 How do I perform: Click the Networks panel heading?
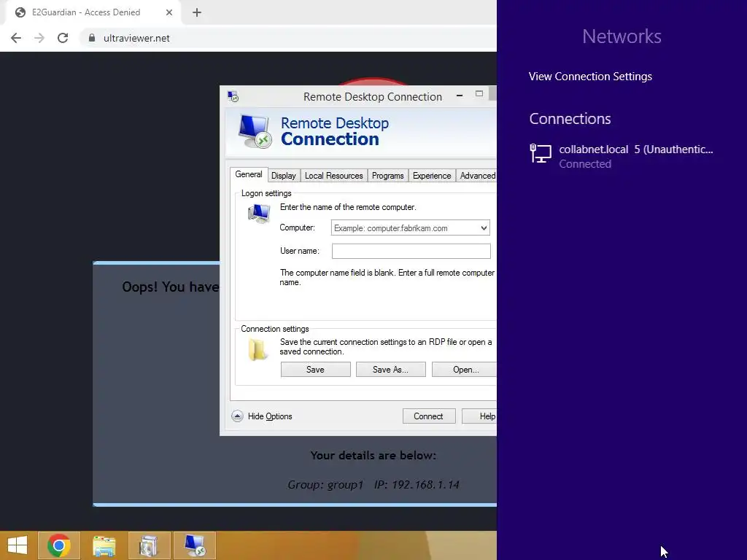[622, 36]
